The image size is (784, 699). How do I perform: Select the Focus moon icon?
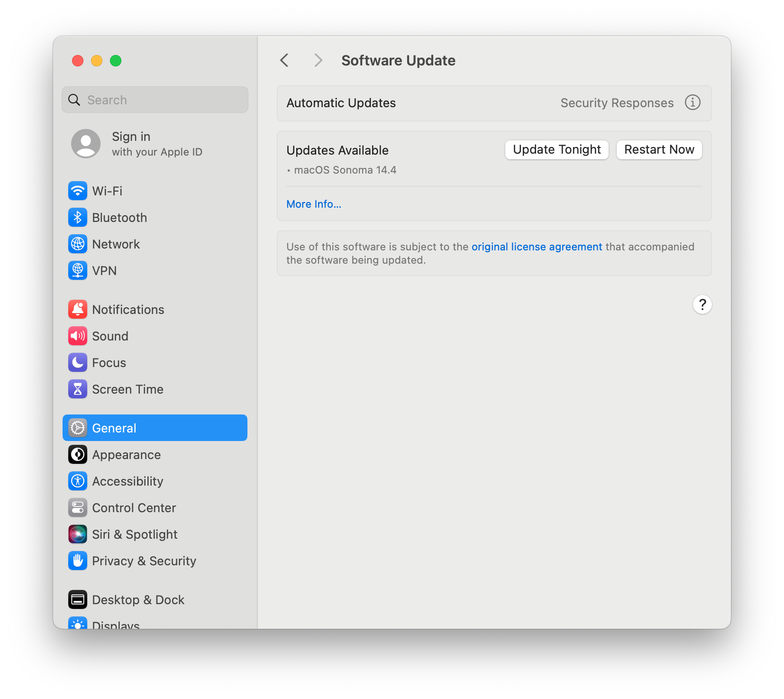pyautogui.click(x=78, y=363)
